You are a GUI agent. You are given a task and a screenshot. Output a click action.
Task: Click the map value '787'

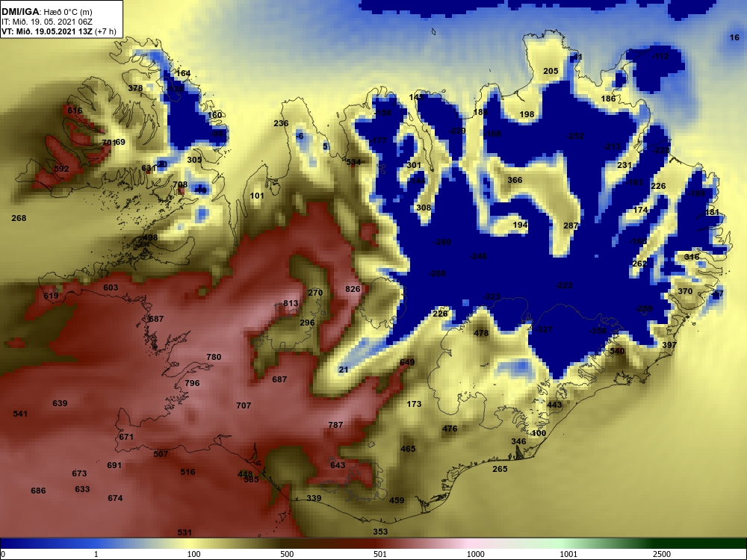335,426
